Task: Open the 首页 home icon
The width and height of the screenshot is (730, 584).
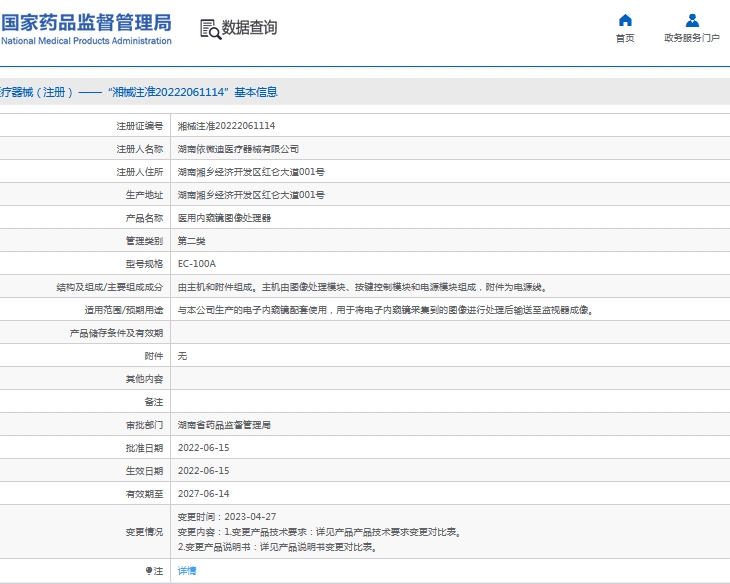Action: point(625,20)
